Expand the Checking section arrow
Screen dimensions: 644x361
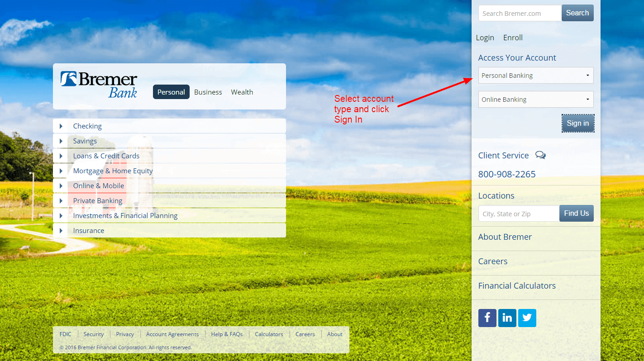[x=61, y=126]
